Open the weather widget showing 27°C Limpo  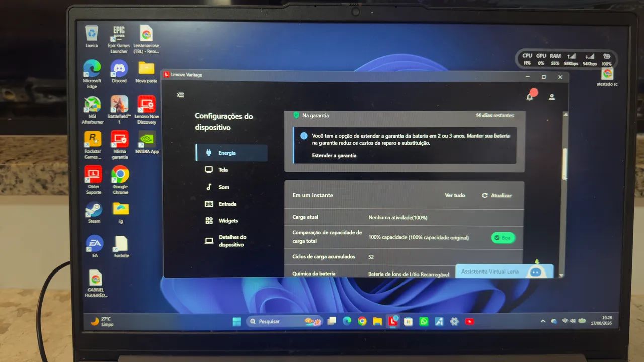(x=102, y=321)
